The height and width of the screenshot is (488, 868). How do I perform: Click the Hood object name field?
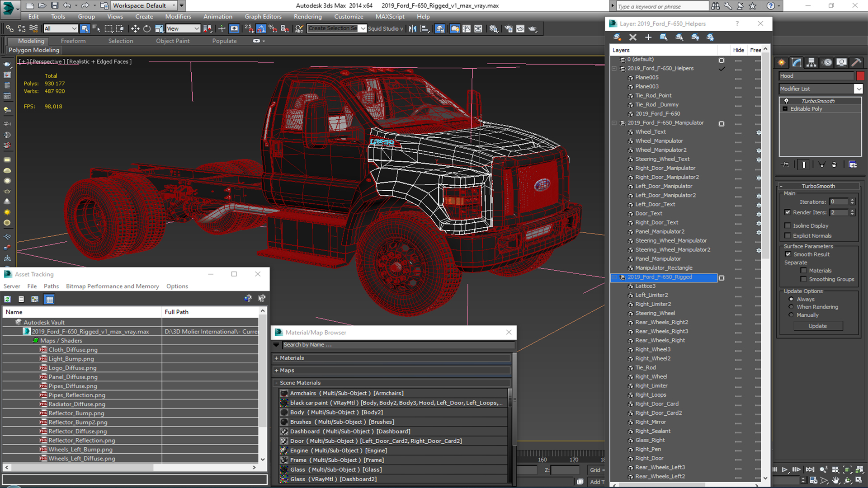816,76
